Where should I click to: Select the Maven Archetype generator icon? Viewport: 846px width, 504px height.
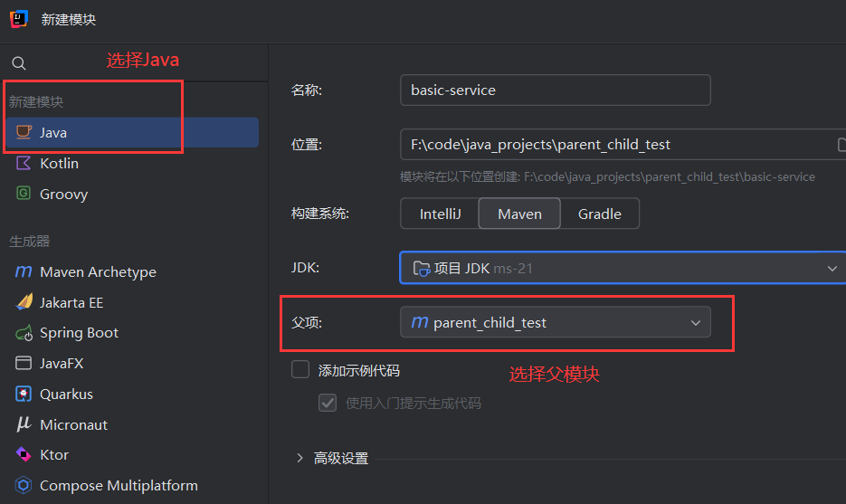pyautogui.click(x=24, y=272)
